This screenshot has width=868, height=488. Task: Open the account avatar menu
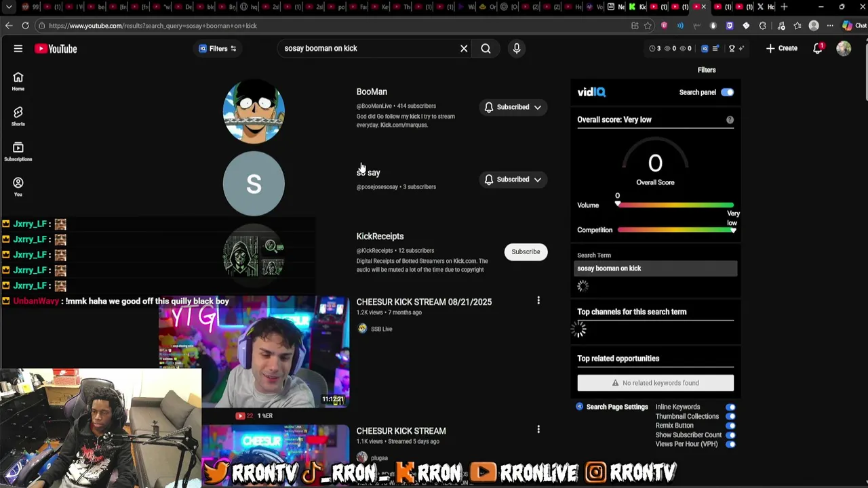click(x=844, y=49)
